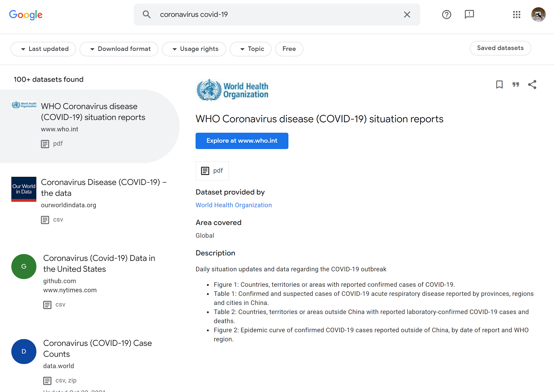Open the World Health Organization provider link
This screenshot has width=554, height=392.
point(234,205)
